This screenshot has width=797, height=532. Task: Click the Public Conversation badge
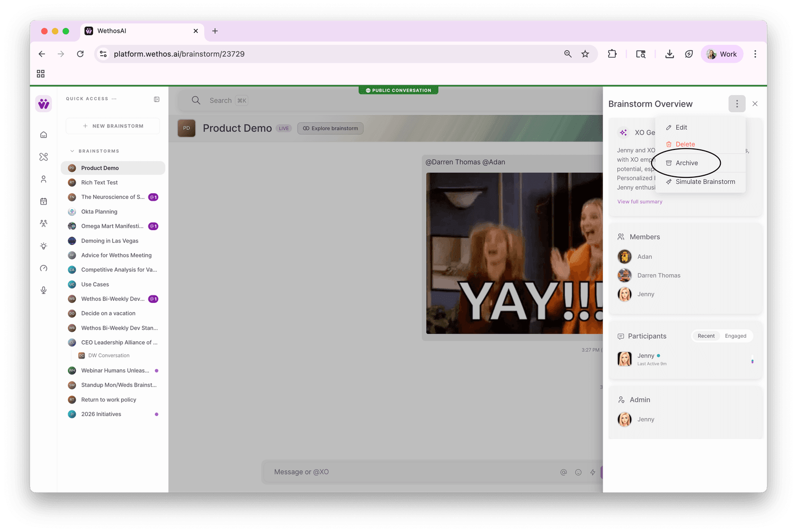click(x=398, y=90)
